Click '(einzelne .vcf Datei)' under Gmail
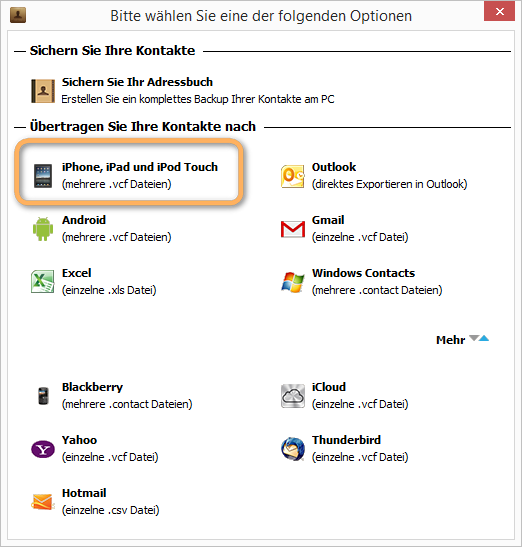Viewport: 522px width, 547px height. click(x=360, y=237)
